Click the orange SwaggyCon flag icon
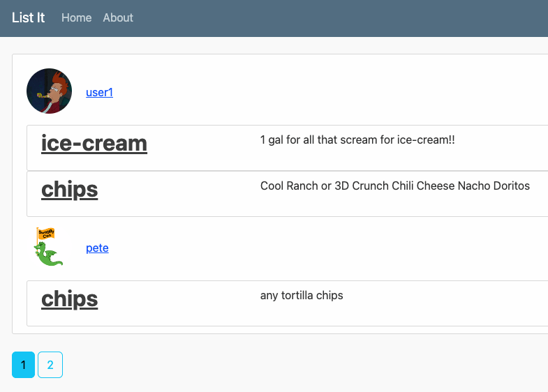Image resolution: width=548 pixels, height=392 pixels. (46, 234)
